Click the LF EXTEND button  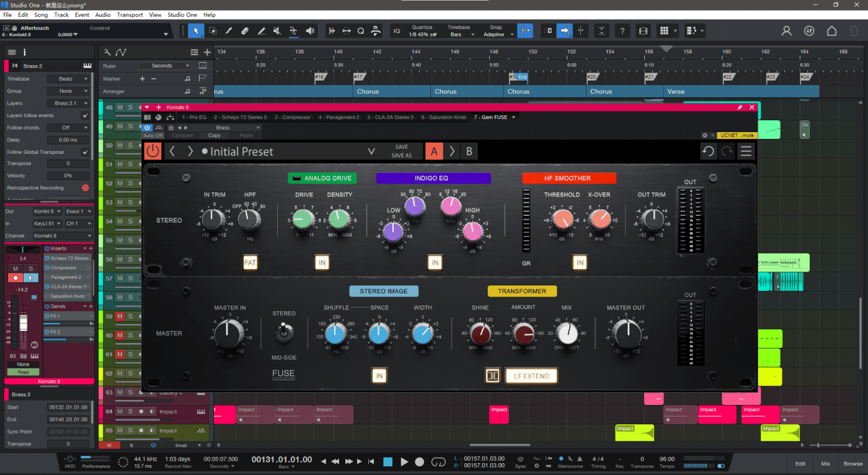pyautogui.click(x=531, y=375)
